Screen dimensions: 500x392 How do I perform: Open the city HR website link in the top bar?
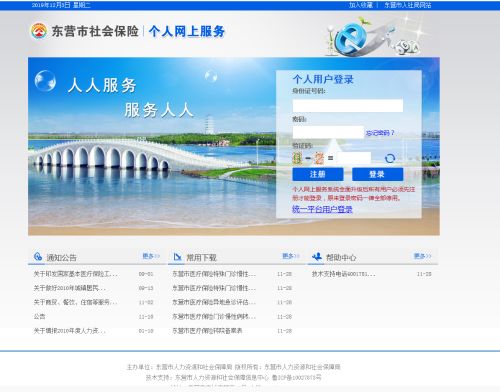(408, 5)
